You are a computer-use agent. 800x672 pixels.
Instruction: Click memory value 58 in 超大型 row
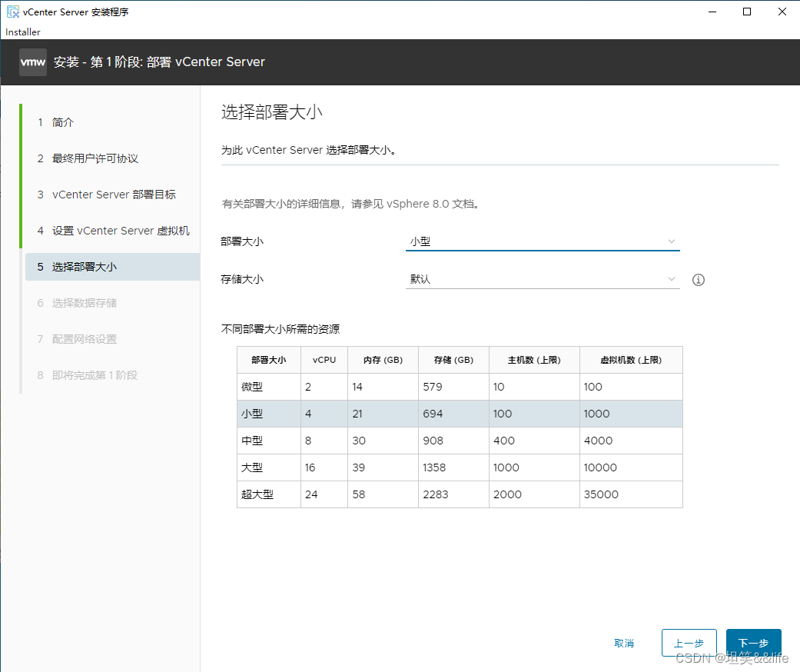(359, 495)
